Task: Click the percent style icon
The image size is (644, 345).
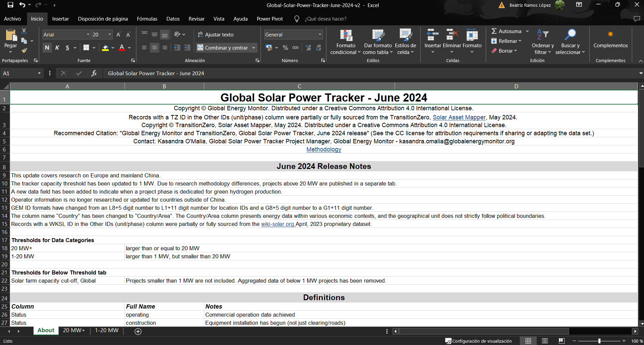Action: tap(285, 48)
